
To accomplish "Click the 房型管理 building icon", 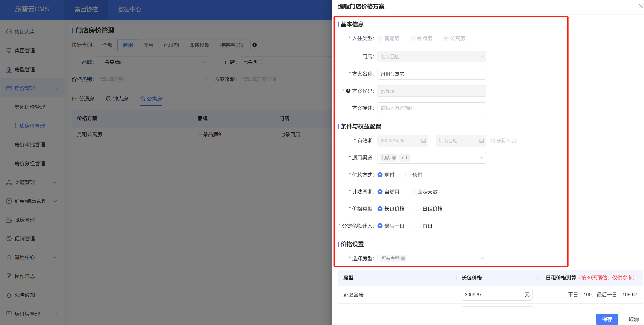I will [9, 69].
